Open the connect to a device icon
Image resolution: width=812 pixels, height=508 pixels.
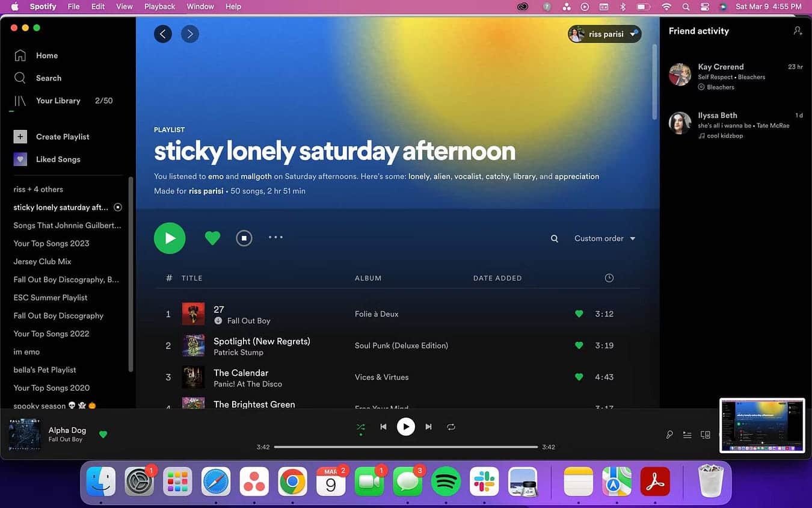(x=706, y=435)
